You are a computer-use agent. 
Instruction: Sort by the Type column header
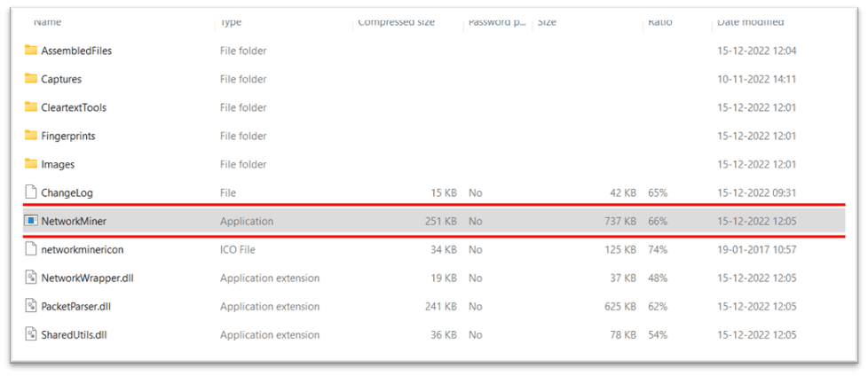230,22
